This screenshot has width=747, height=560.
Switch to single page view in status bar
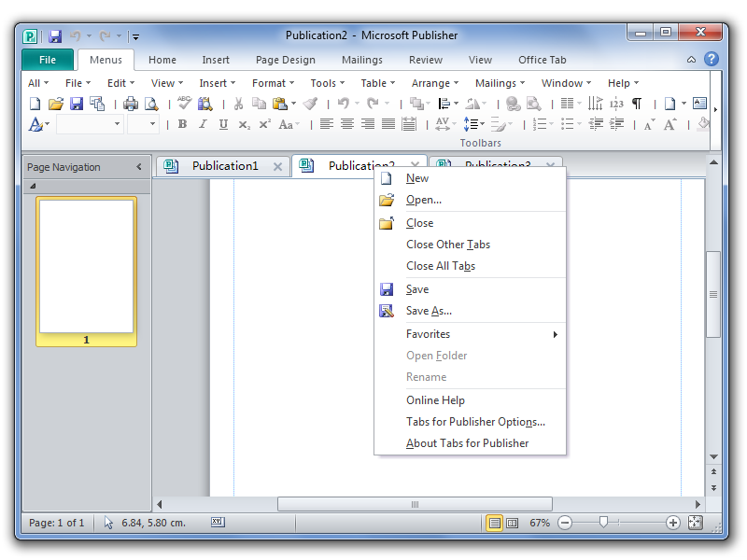coord(495,523)
